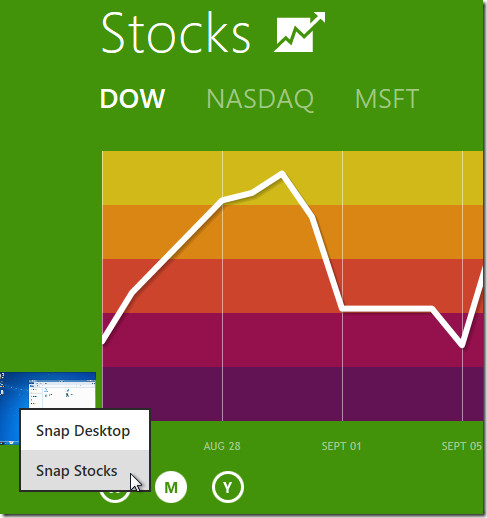Click the SEPT 01 date label

click(x=341, y=446)
